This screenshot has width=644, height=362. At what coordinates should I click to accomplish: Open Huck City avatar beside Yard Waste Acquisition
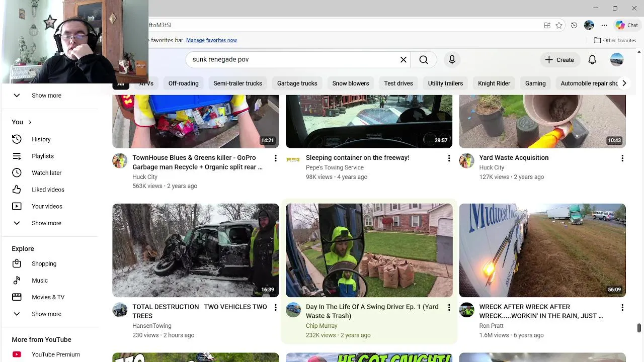(467, 160)
